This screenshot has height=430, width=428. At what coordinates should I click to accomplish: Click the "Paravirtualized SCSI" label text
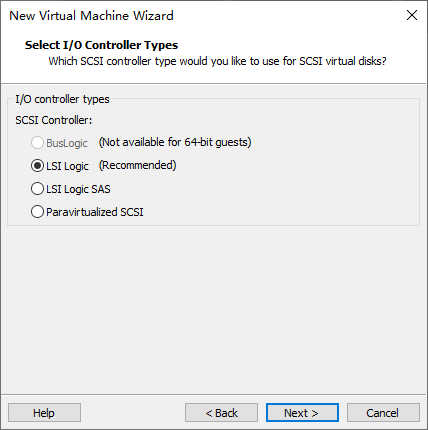95,212
